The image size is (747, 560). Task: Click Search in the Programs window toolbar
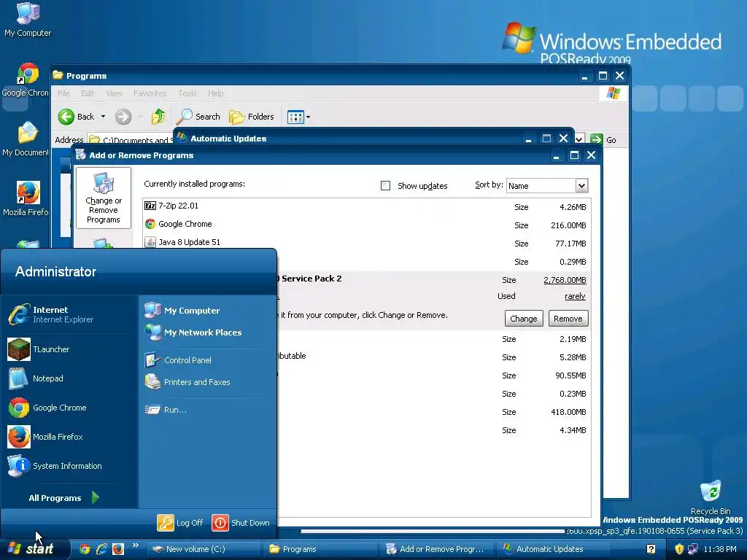coord(198,117)
